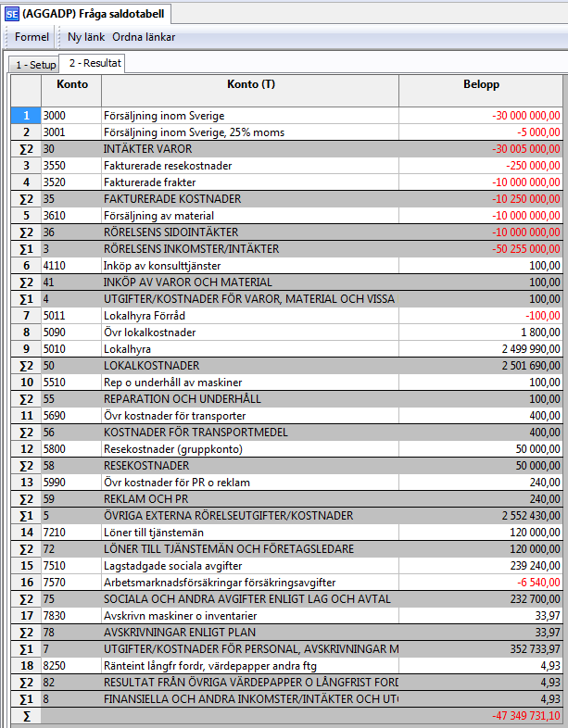568x728 pixels.
Task: Click RESULTAT FRÅN ÖVRIGA VÄRDEPAPPER row
Action: [287, 683]
